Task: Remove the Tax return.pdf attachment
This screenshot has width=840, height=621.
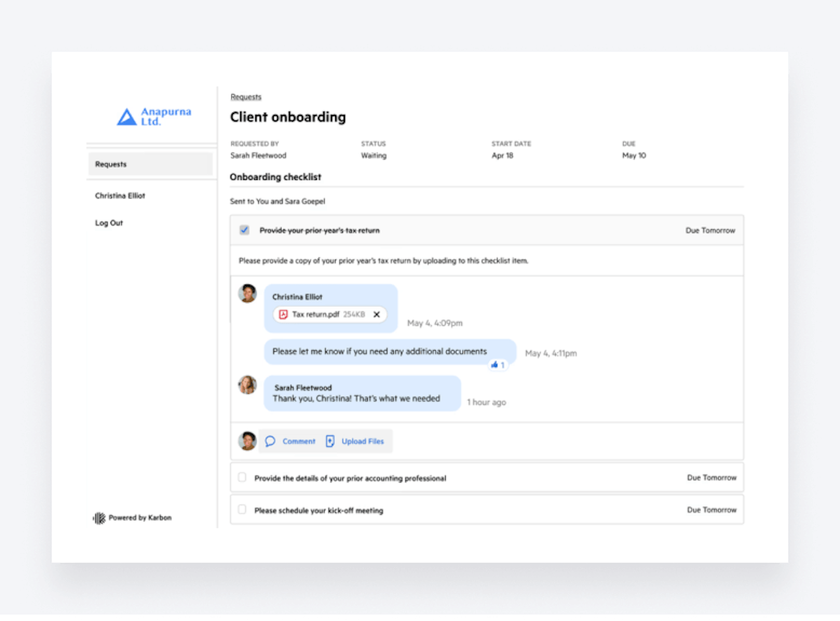Action: (x=377, y=314)
